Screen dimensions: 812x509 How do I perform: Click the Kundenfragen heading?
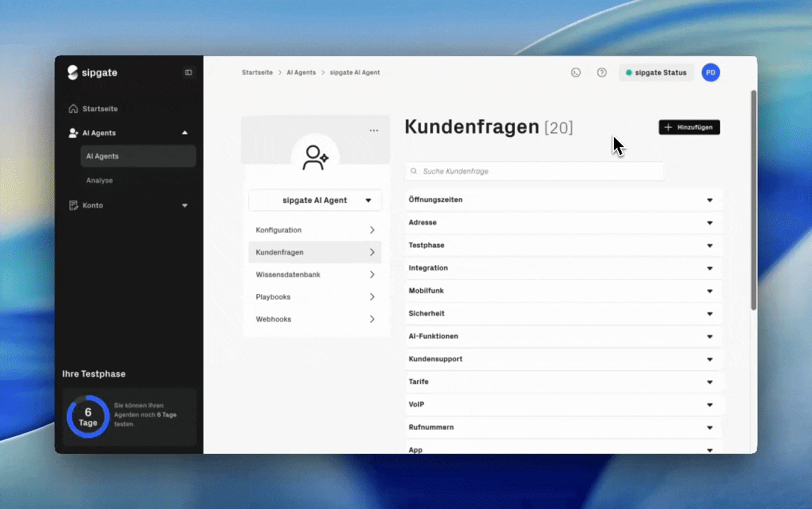pos(472,127)
